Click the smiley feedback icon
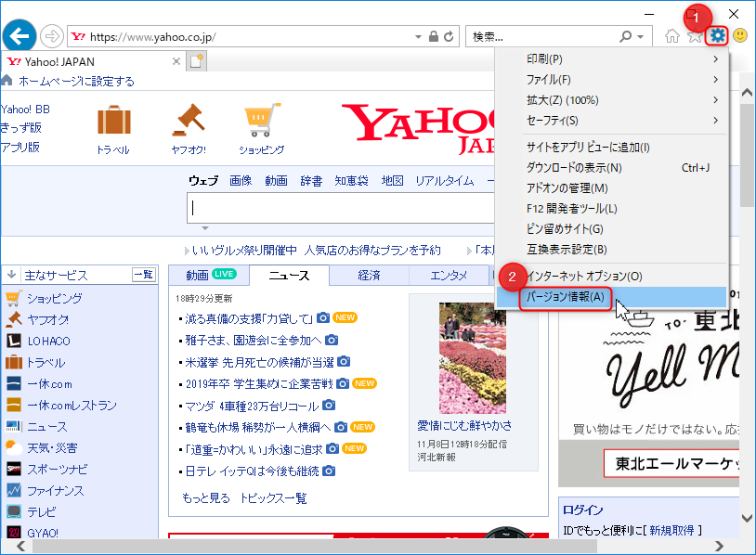This screenshot has height=555, width=756. (740, 35)
